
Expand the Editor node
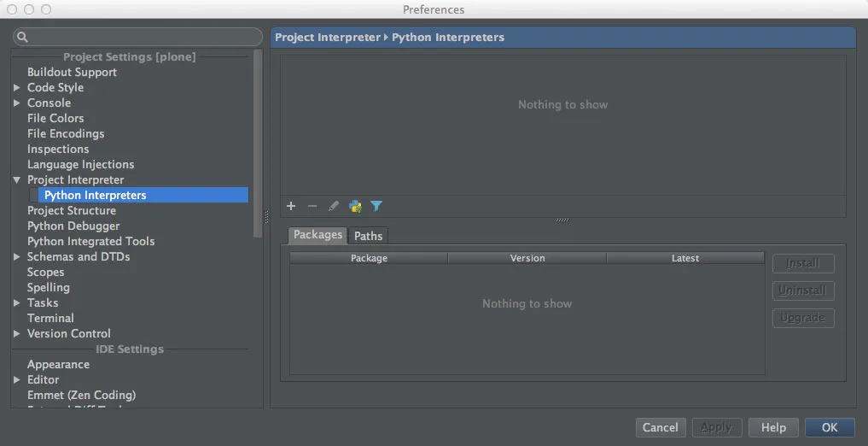[16, 380]
